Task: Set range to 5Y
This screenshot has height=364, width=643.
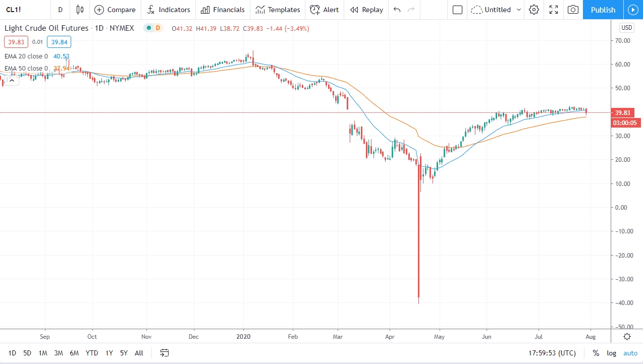Action: pos(124,353)
